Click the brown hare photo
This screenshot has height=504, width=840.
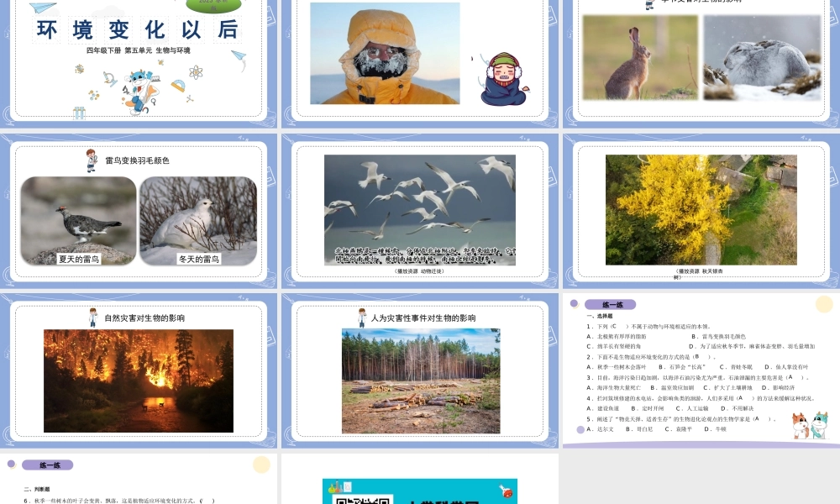[640, 57]
